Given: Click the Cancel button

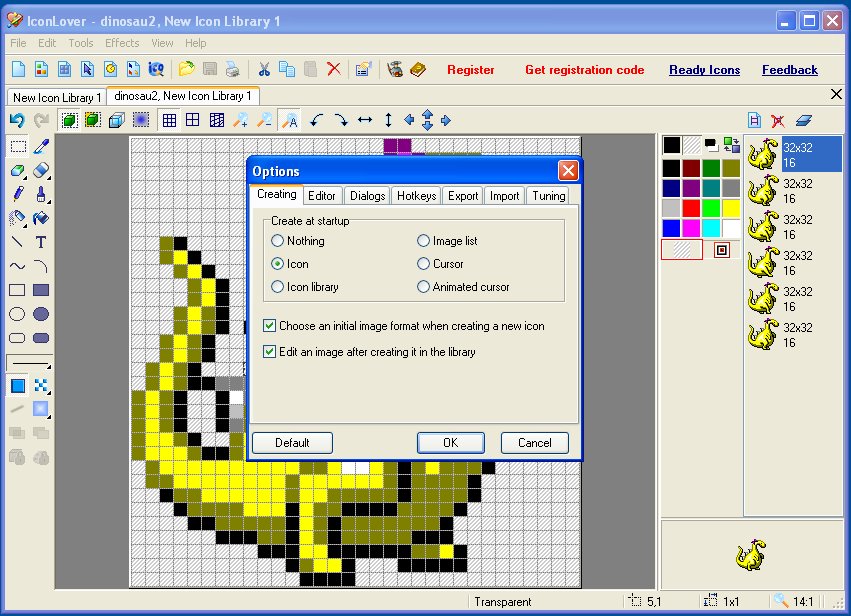Looking at the screenshot, I should tap(535, 443).
